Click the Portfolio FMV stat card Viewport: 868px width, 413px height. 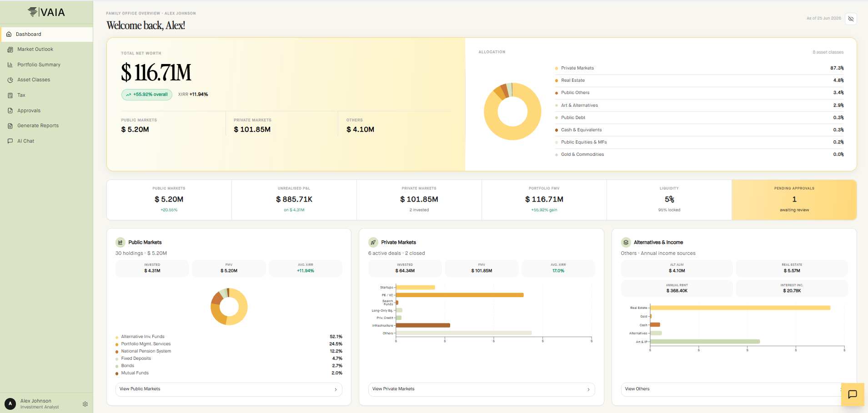click(x=544, y=200)
